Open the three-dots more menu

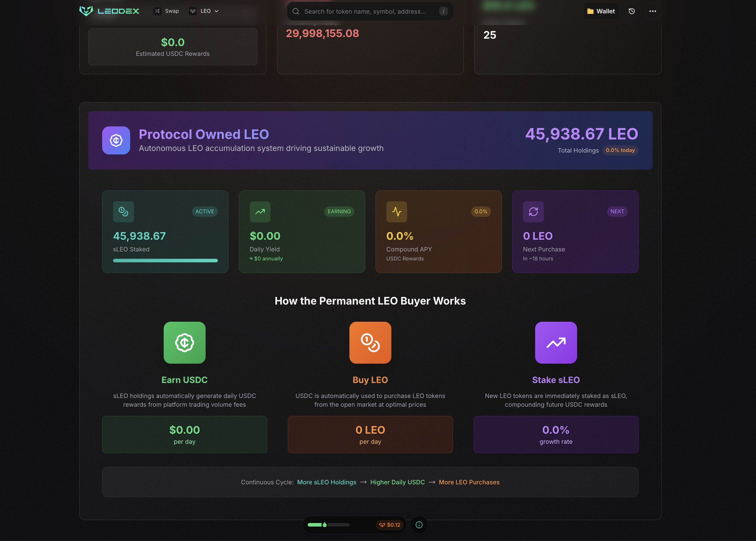tap(653, 11)
